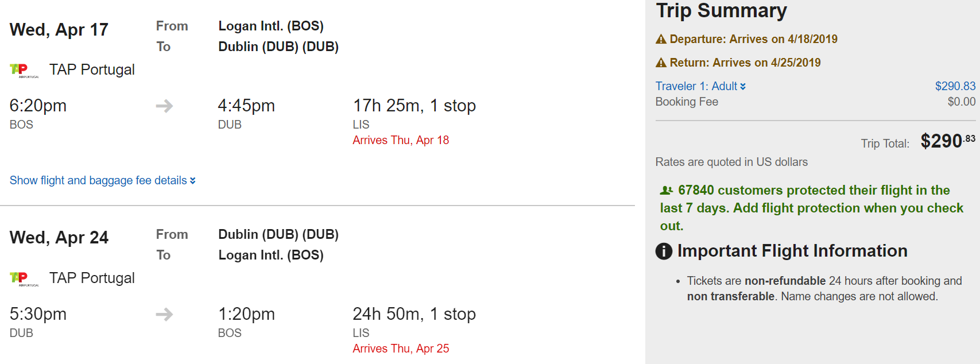The height and width of the screenshot is (364, 980).
Task: Click the 17h 25m, 1 stop duration
Action: click(414, 106)
